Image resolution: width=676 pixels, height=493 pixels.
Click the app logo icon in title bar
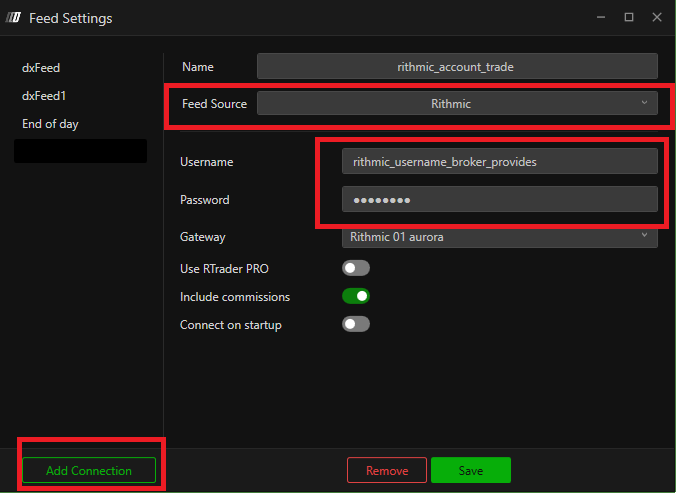13,18
